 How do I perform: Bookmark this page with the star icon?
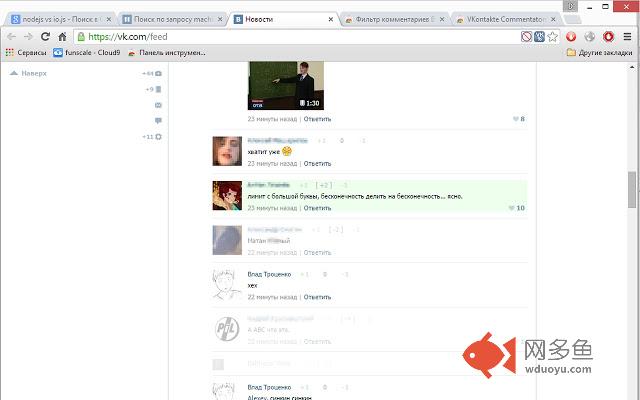click(552, 37)
